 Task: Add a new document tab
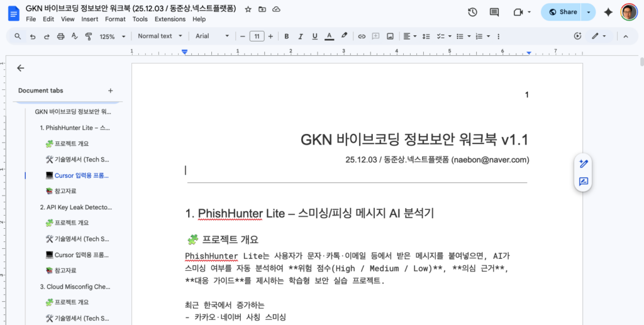point(111,91)
